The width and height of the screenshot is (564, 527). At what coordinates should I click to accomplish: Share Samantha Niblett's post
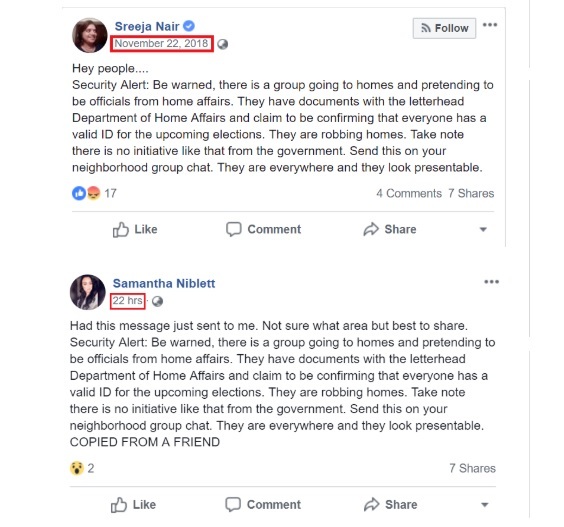pyautogui.click(x=391, y=504)
